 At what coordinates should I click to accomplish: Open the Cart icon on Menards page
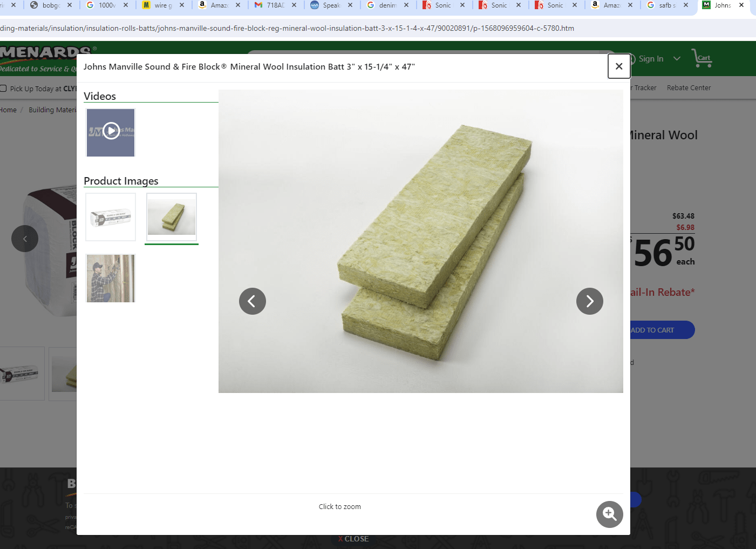(x=702, y=58)
